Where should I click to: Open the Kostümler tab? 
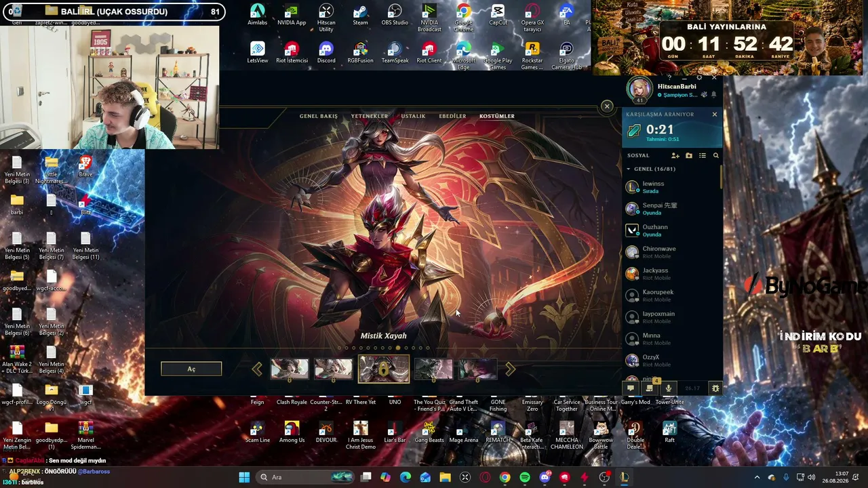point(497,116)
